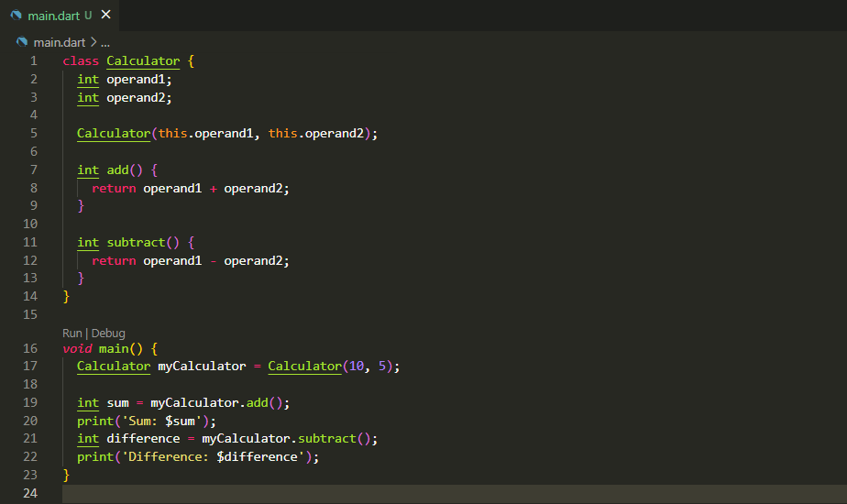The width and height of the screenshot is (847, 504).
Task: Open the main.dart editor tab
Action: [60, 16]
